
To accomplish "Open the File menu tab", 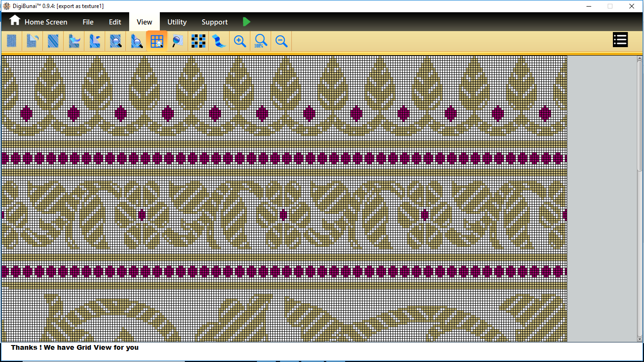I will point(88,22).
